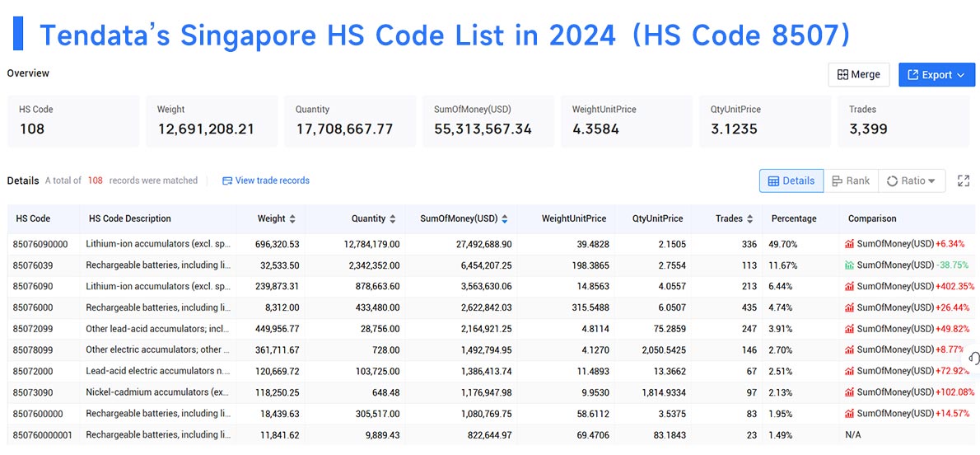Image resolution: width=980 pixels, height=455 pixels.
Task: Click the comparison value +402.35%
Action: (954, 287)
